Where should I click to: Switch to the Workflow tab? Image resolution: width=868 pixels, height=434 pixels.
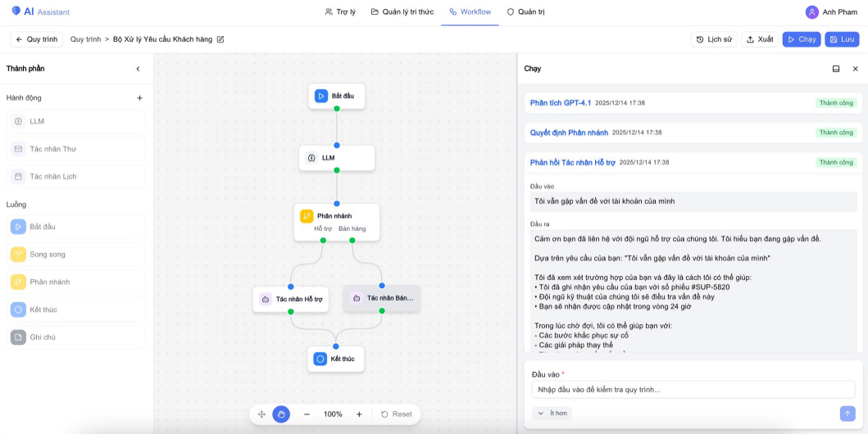(470, 11)
